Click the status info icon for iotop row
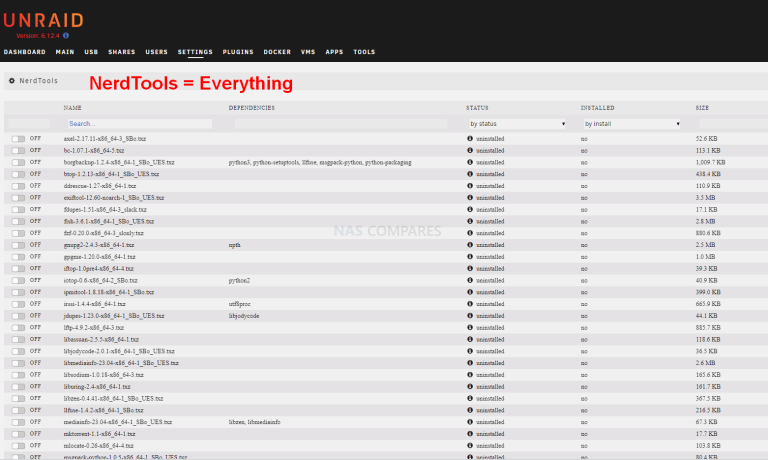 click(x=470, y=280)
